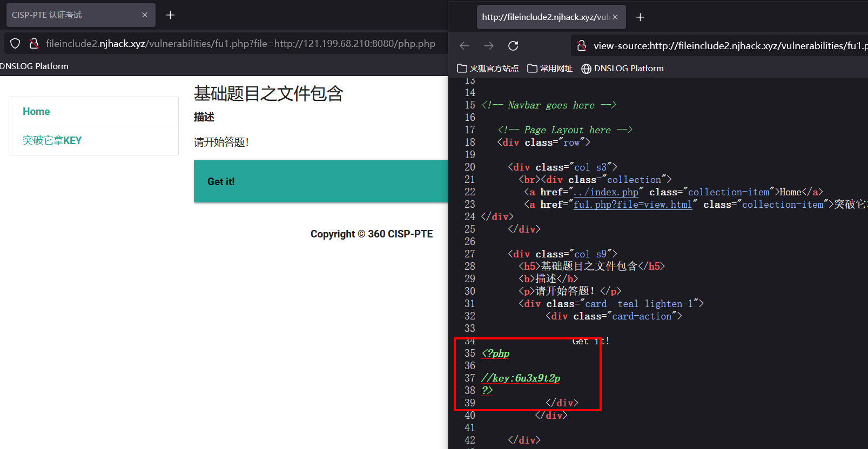Click the Copyright © 360 CISP-PTE footer text
Screen dimensions: 868x449
[x=372, y=234]
